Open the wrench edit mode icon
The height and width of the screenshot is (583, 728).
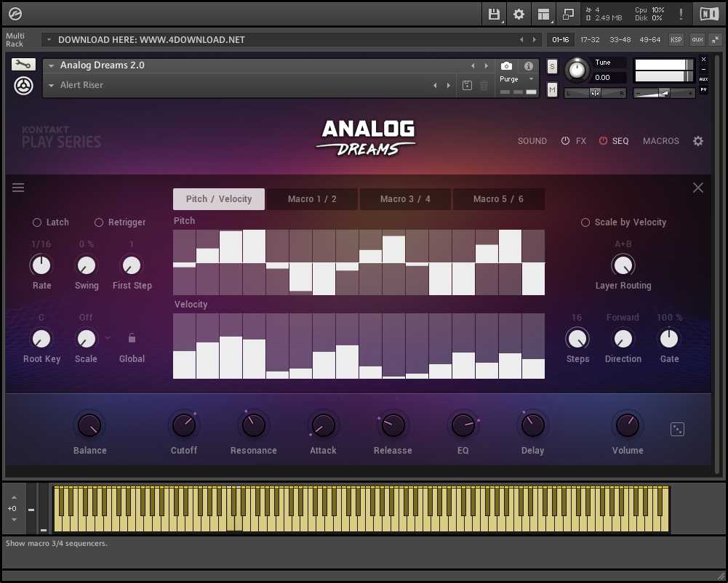[x=23, y=65]
